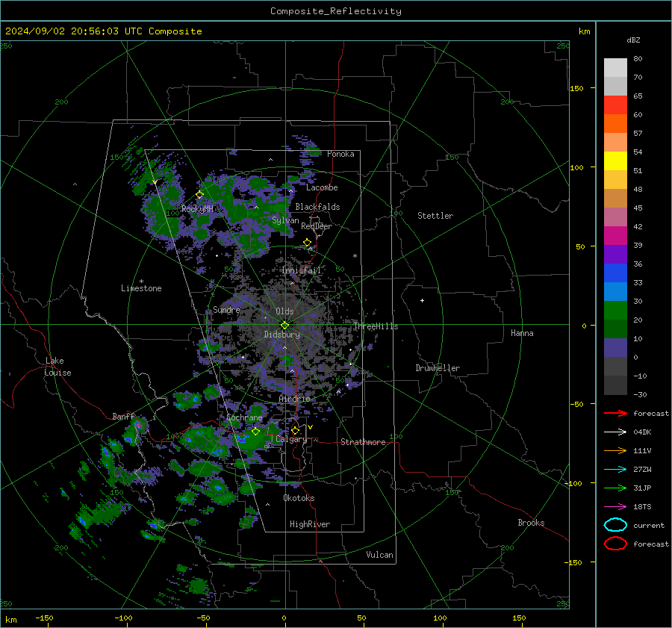Click the green 31JP arrow symbol
This screenshot has height=628, width=672.
[615, 488]
